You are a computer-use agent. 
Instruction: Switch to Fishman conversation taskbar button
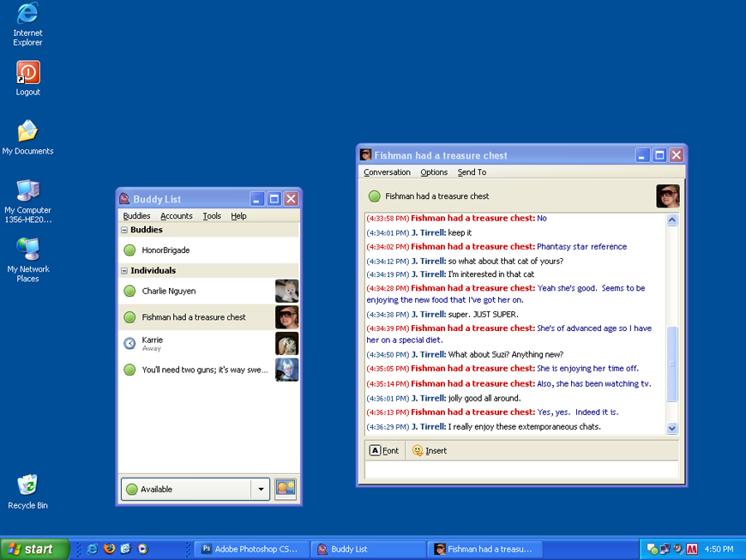tap(484, 549)
